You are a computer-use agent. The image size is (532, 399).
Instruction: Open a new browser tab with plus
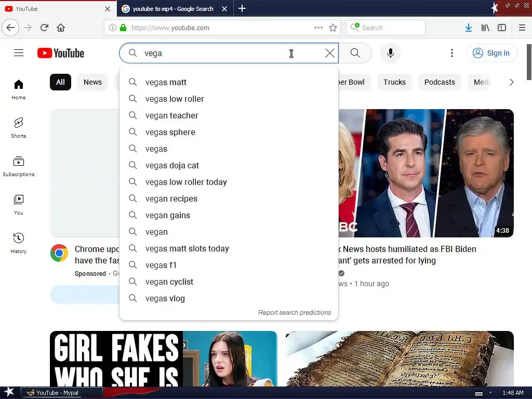pyautogui.click(x=242, y=8)
